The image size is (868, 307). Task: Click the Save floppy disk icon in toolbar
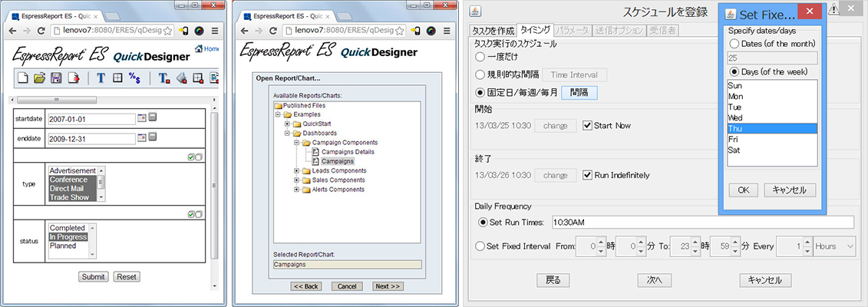(56, 78)
